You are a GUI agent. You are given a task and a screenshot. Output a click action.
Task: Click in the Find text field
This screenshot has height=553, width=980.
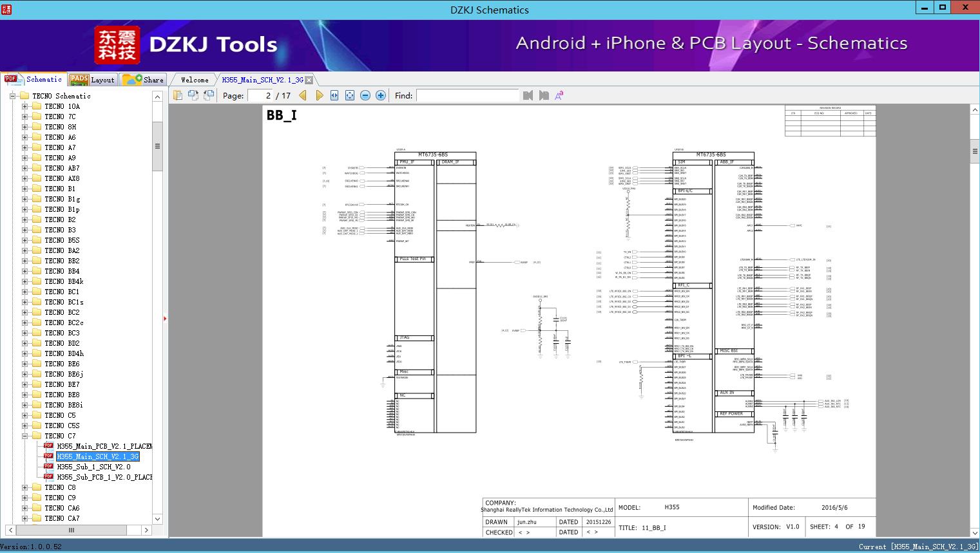pos(467,95)
